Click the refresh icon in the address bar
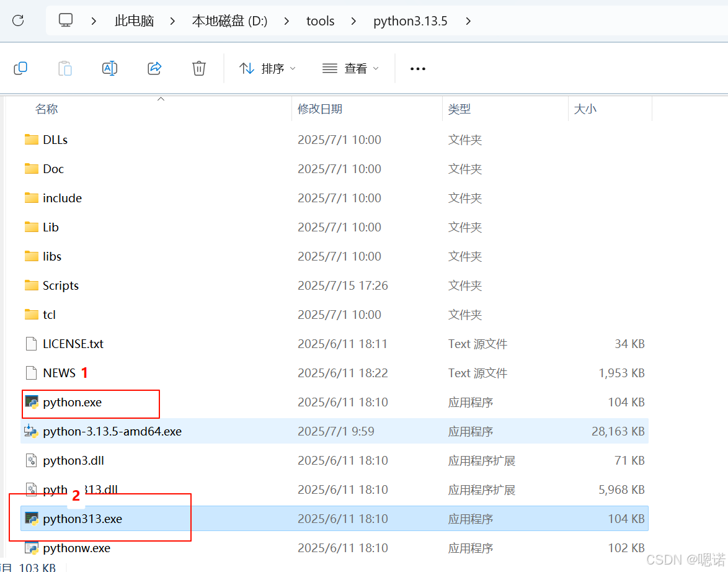Image resolution: width=728 pixels, height=572 pixels. (x=18, y=20)
